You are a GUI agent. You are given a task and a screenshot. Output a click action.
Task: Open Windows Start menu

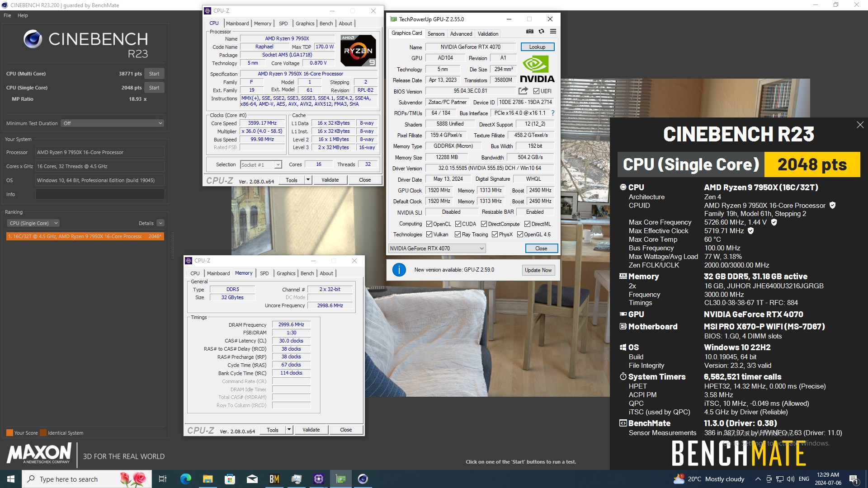pyautogui.click(x=11, y=479)
